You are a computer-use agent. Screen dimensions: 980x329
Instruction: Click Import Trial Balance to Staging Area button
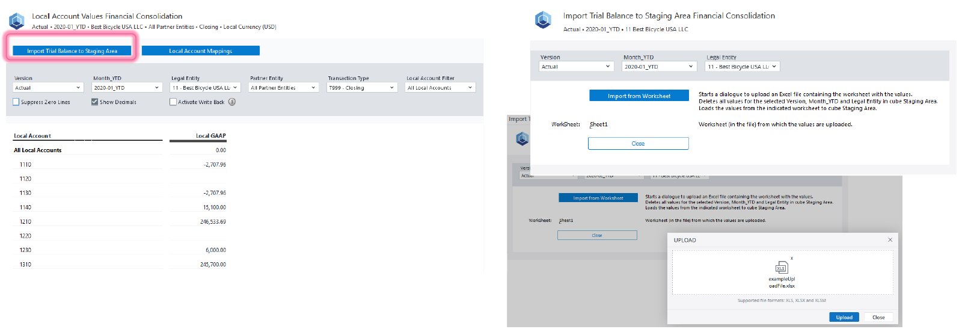72,51
